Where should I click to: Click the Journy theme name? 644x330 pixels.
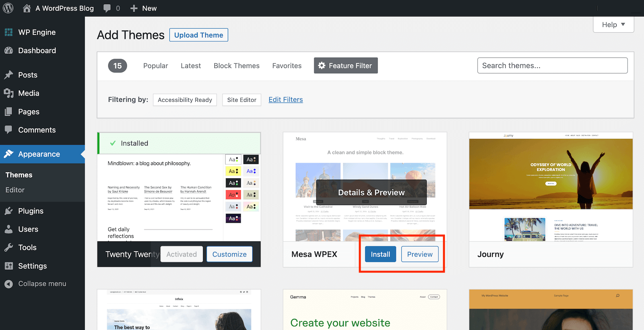491,254
